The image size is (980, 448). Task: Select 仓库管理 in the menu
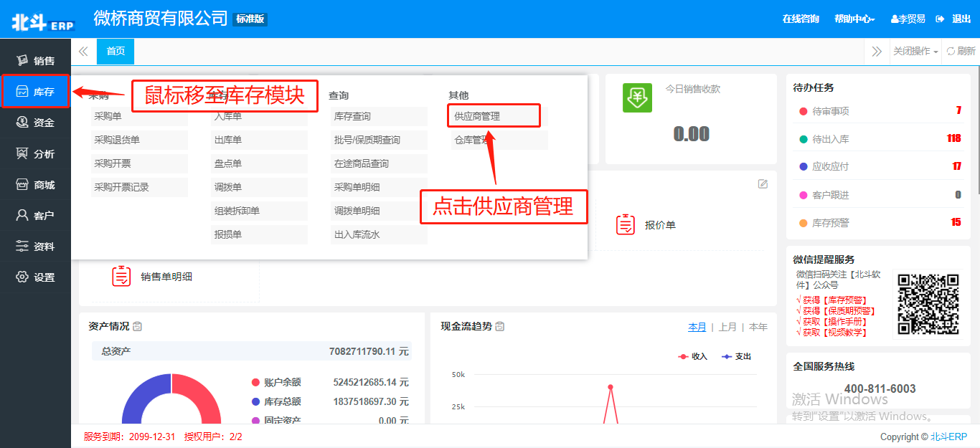point(499,140)
